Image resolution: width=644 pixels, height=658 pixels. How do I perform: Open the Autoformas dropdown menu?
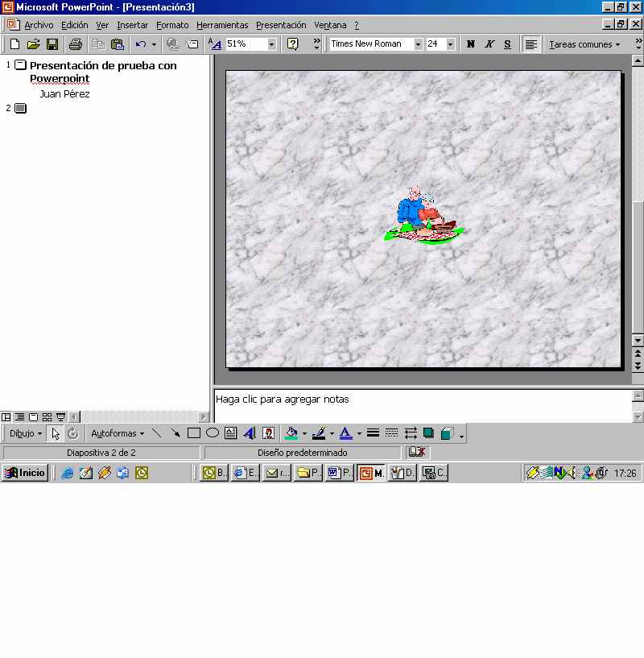click(118, 433)
